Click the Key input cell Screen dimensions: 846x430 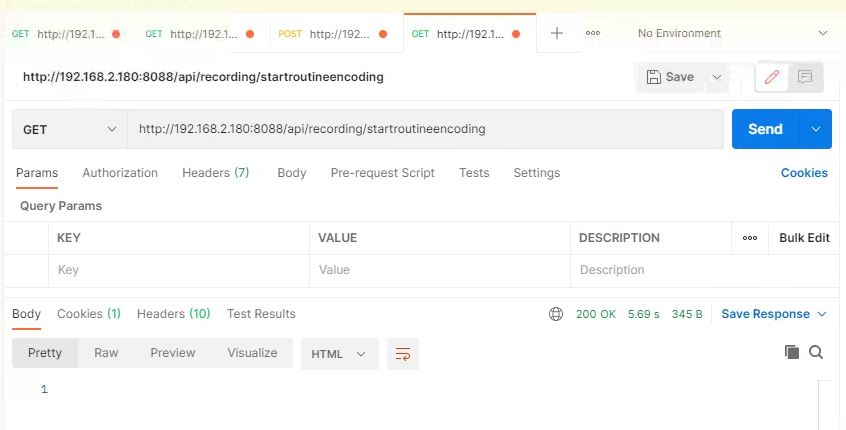178,270
